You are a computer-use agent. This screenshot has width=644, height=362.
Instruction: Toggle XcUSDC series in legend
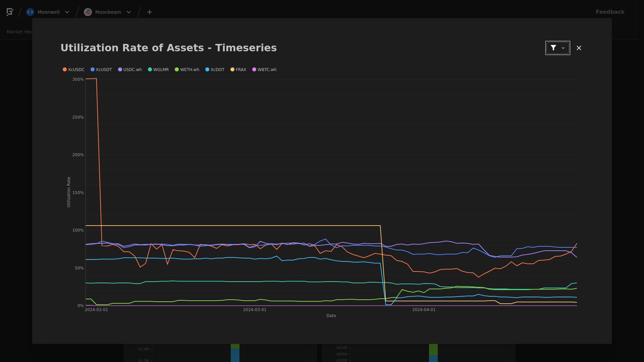point(74,70)
